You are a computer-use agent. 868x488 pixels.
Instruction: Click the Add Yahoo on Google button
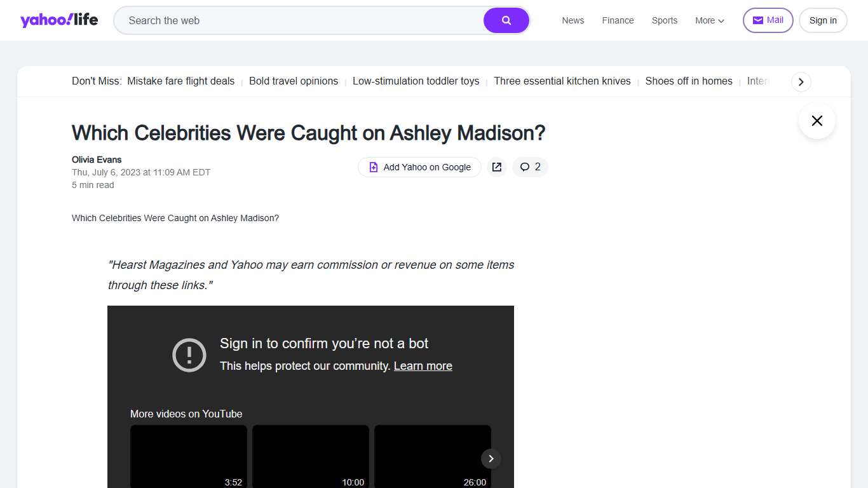(419, 166)
